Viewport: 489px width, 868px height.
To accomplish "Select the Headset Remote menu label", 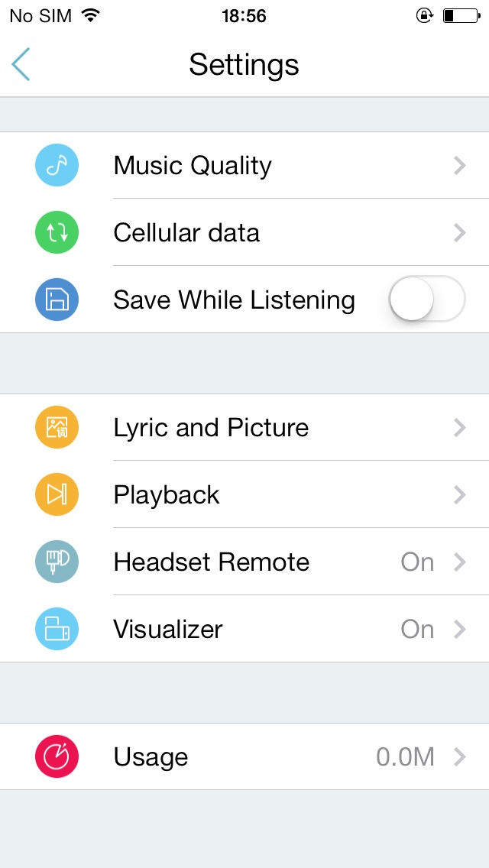I will point(212,562).
